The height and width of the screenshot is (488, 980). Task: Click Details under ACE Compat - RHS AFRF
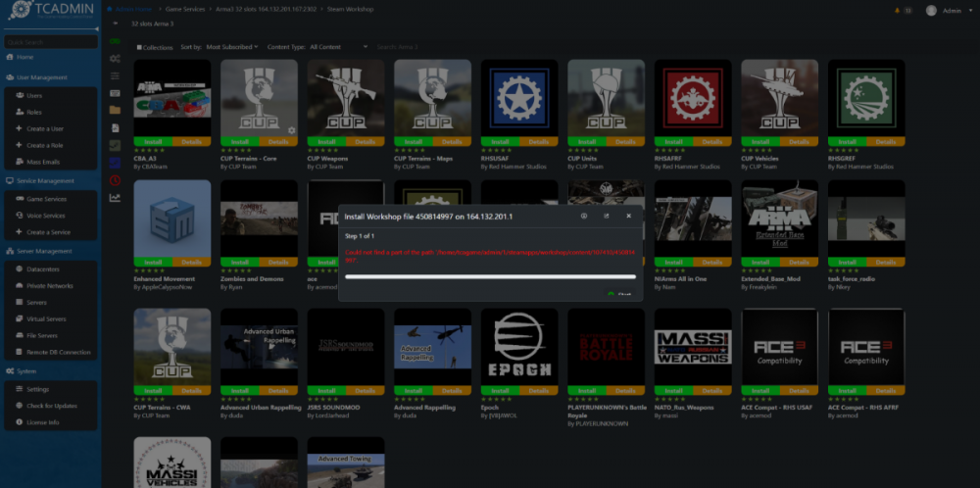[886, 391]
